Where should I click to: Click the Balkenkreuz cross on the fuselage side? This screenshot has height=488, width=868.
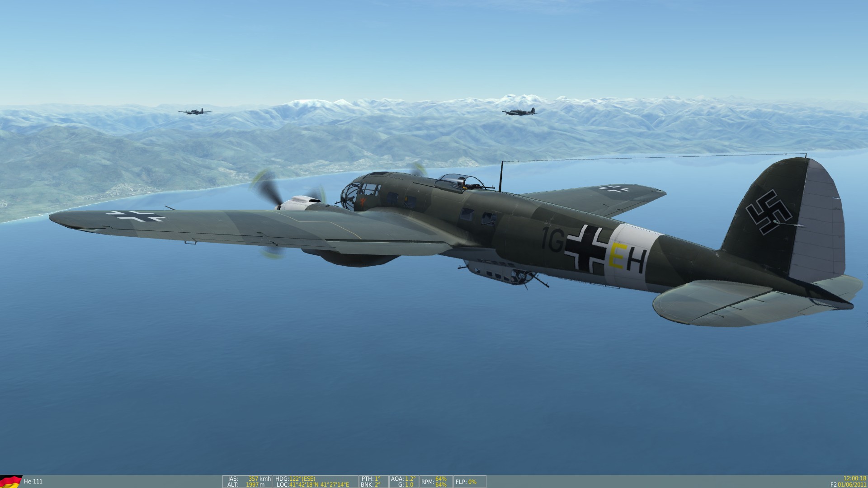tap(586, 249)
